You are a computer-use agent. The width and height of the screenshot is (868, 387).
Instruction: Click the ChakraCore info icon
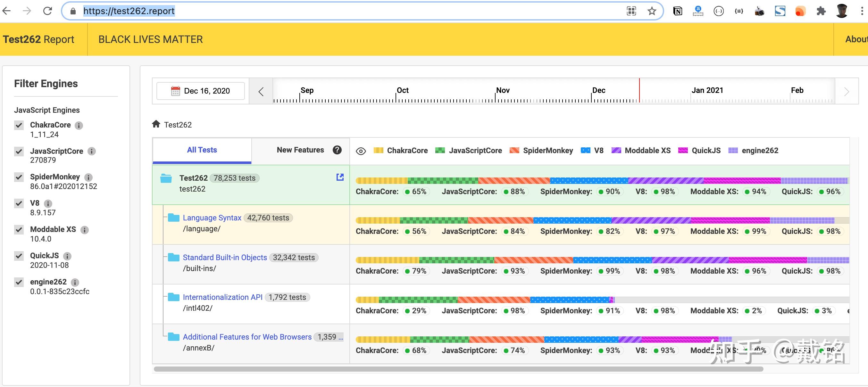[79, 126]
